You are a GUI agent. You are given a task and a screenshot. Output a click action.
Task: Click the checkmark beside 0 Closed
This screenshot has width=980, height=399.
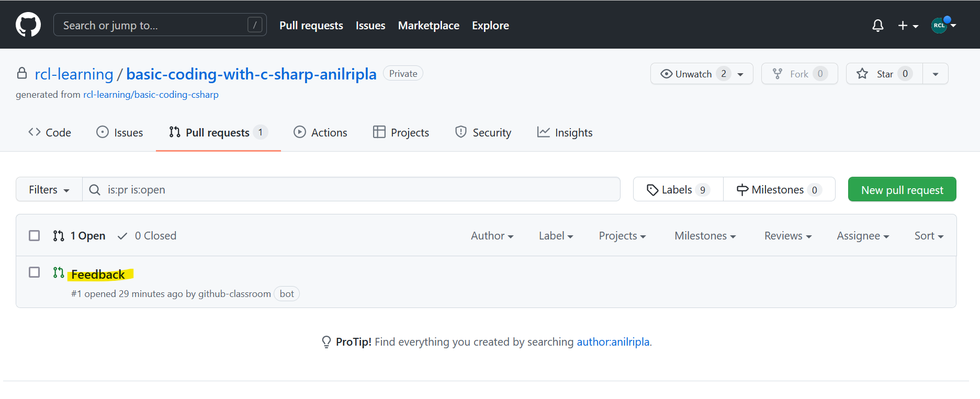pyautogui.click(x=122, y=236)
